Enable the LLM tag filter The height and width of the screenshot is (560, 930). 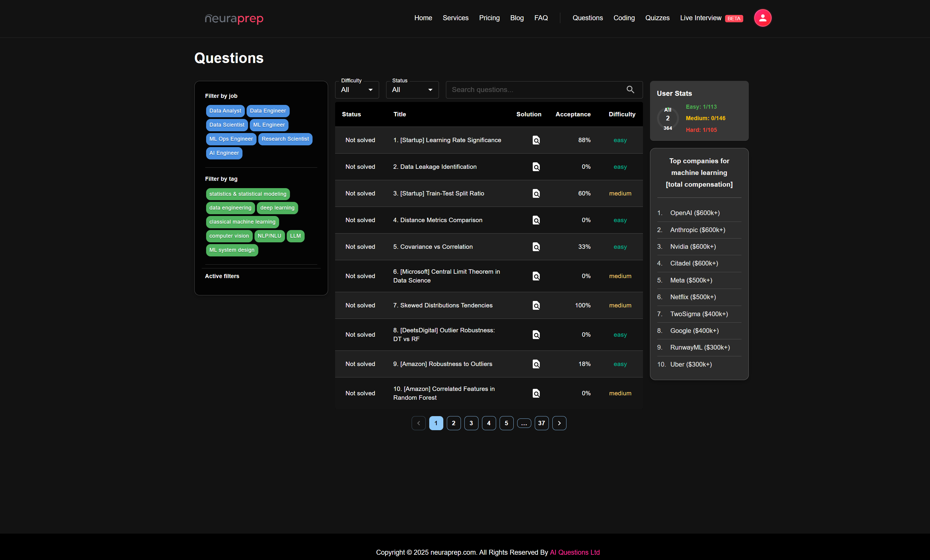point(295,236)
